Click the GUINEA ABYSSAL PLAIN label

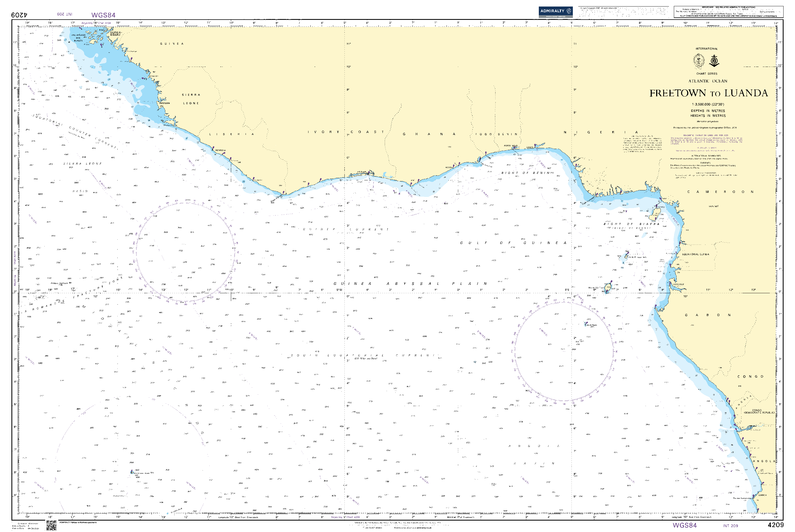click(410, 284)
